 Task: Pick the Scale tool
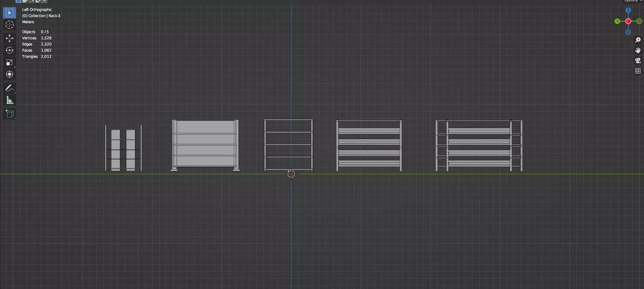click(9, 62)
